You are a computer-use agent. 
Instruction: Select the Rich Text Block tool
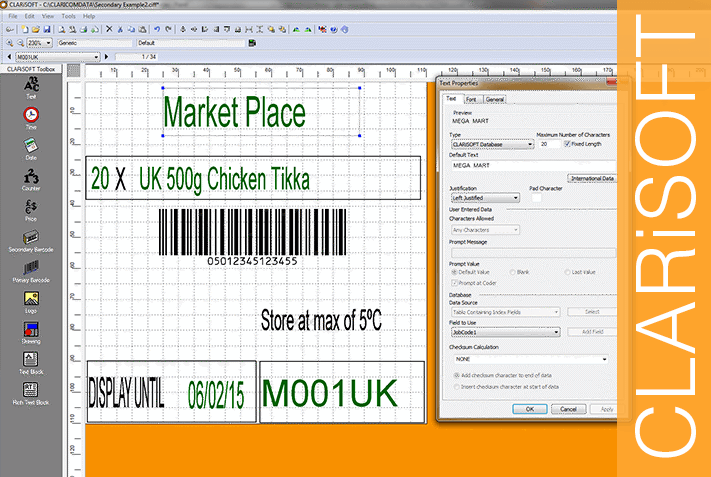click(31, 394)
